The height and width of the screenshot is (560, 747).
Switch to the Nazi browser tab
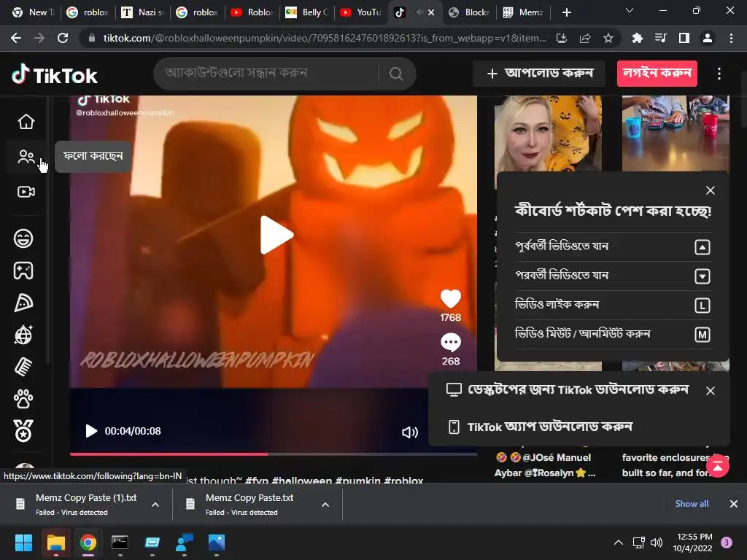pos(142,12)
